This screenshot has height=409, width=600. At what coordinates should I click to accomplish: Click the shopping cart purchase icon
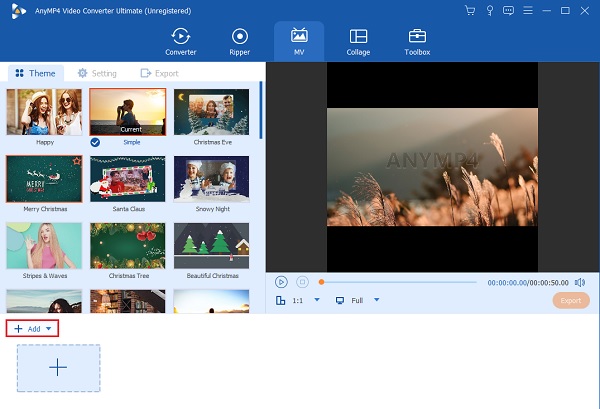(x=470, y=10)
